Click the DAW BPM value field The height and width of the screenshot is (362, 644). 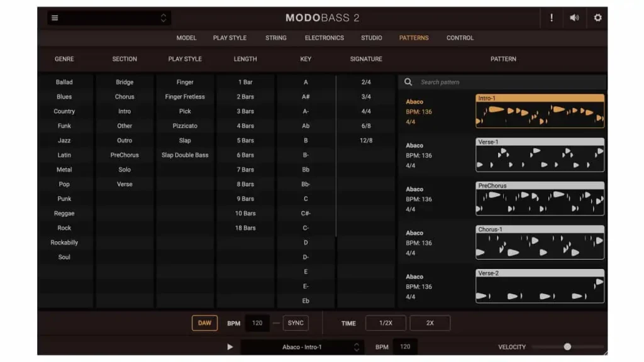tap(257, 323)
